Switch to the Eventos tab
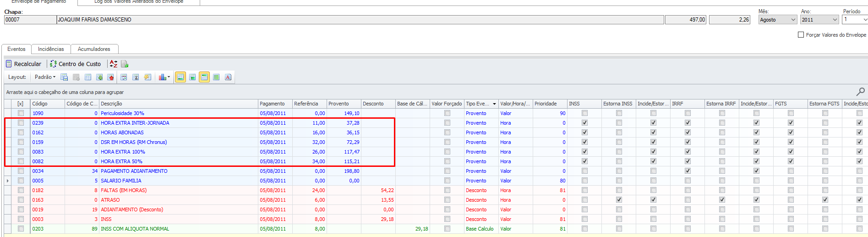Viewport: 868px width, 237px height. tap(16, 49)
